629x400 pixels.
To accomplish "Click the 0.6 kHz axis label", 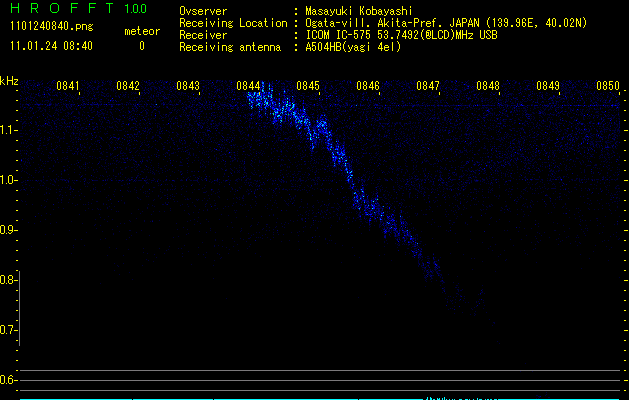I will coord(8,380).
